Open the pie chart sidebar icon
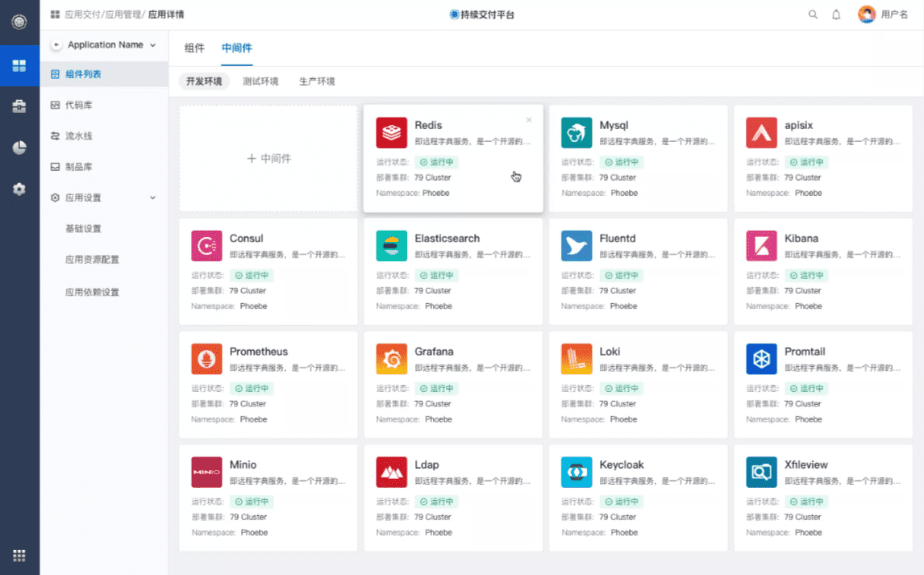 [x=19, y=148]
